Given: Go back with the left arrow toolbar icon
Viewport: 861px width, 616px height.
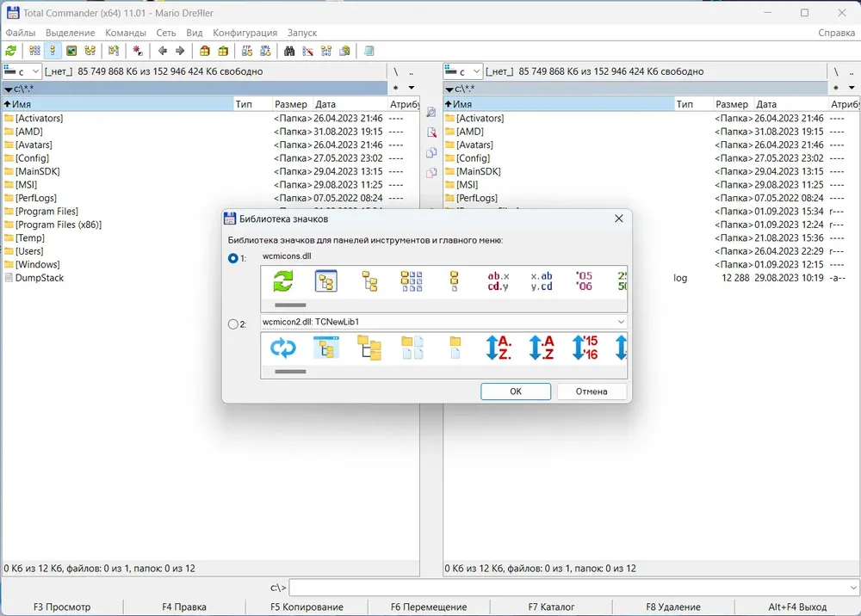Looking at the screenshot, I should [x=162, y=51].
